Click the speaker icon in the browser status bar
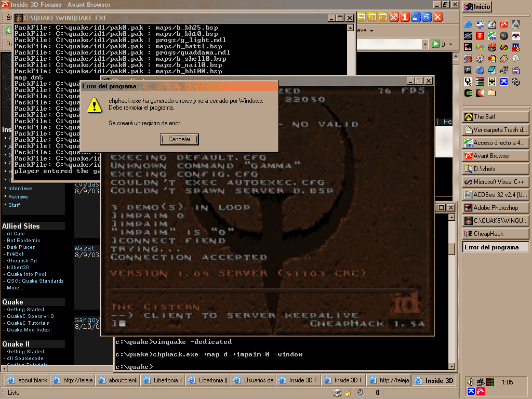The height and width of the screenshot is (399, 532). tap(361, 393)
